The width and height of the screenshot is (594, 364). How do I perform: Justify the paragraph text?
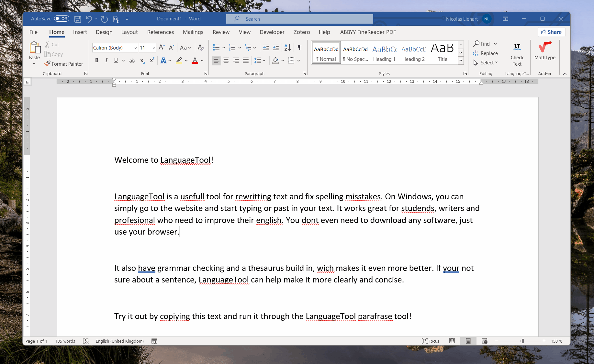(246, 61)
